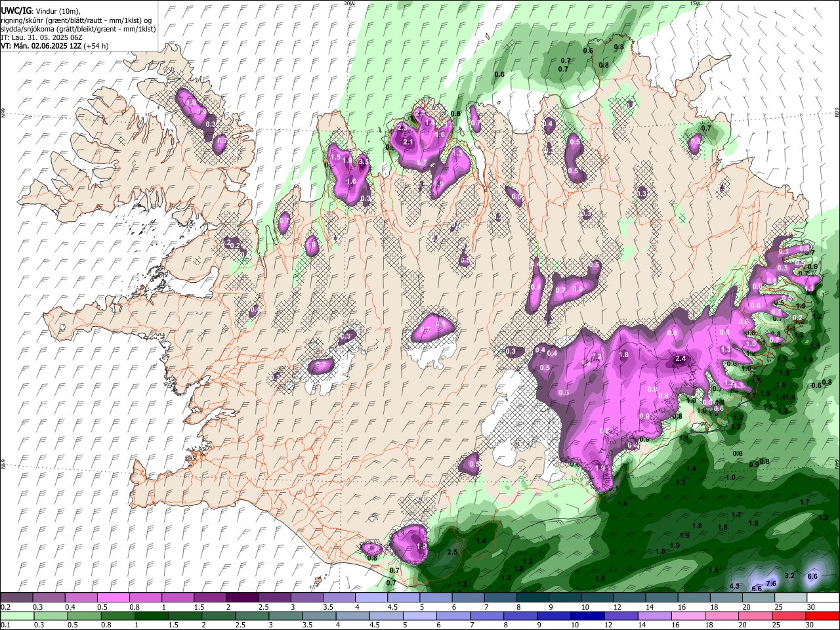The height and width of the screenshot is (630, 840).
Task: Select the deep navy swatch labeled 10, lower row
Action: (x=587, y=616)
